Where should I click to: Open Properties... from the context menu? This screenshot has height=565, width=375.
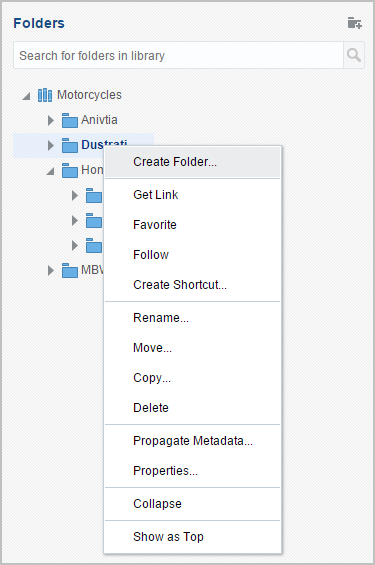(x=192, y=471)
